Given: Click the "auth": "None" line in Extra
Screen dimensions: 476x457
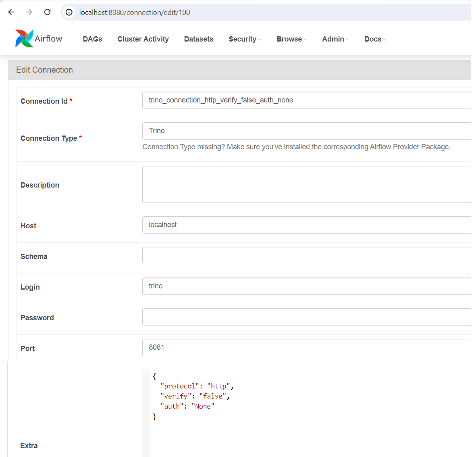Looking at the screenshot, I should [x=187, y=407].
